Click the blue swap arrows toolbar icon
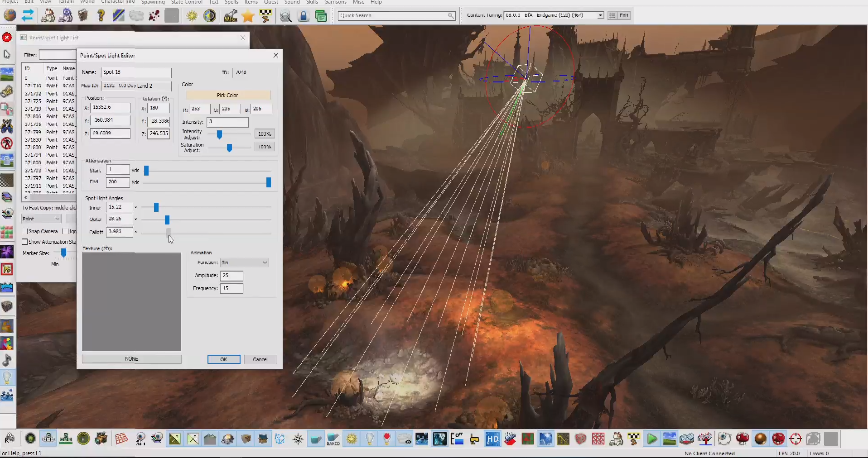The height and width of the screenshot is (458, 868). [x=28, y=15]
